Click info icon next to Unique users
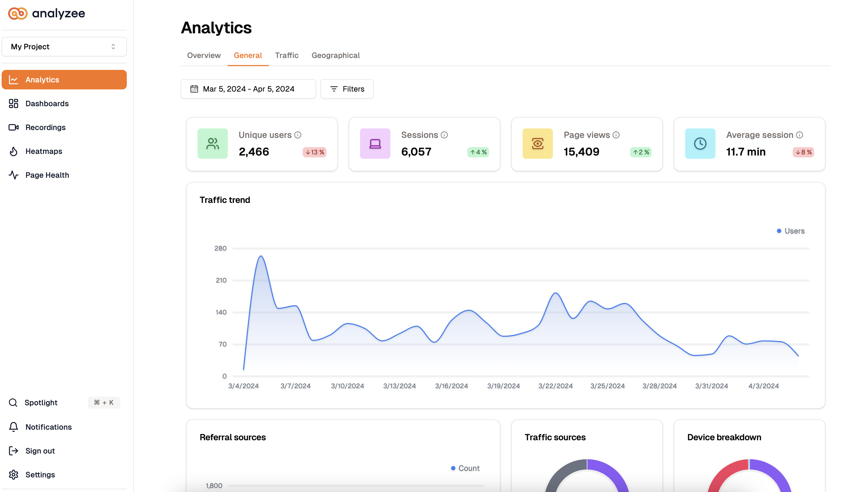868x492 pixels. click(x=298, y=135)
